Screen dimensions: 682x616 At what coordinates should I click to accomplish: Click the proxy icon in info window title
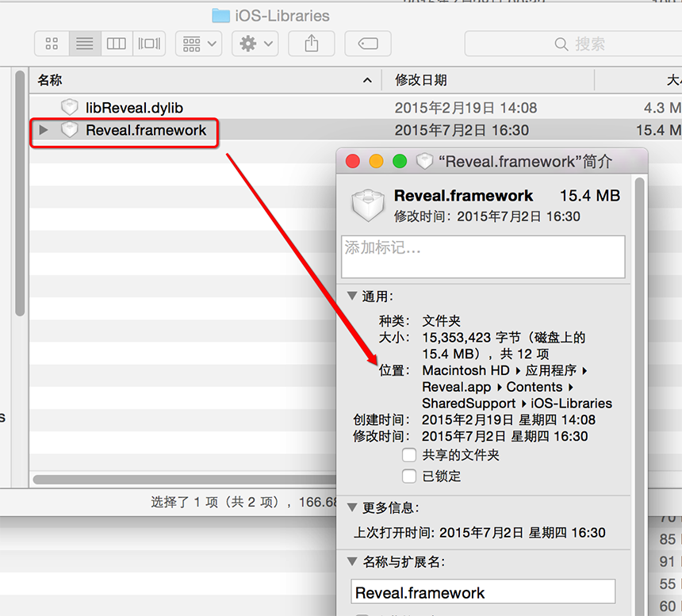pos(424,161)
